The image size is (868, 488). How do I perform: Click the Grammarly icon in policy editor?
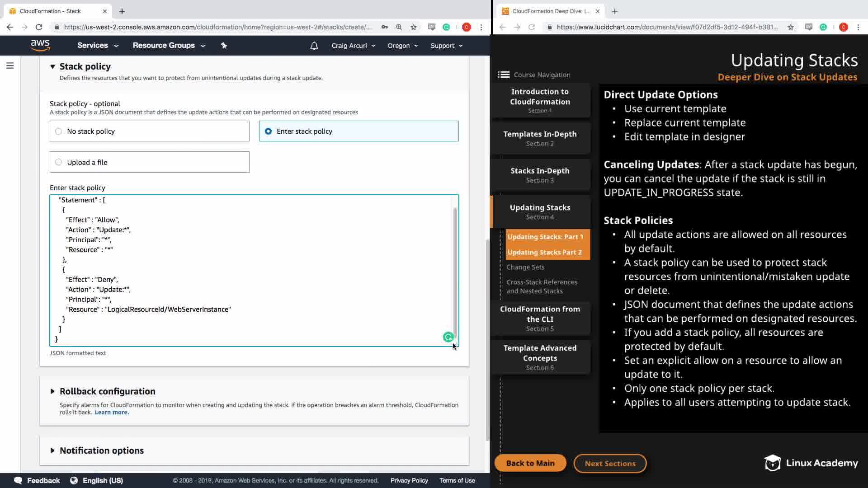point(448,337)
